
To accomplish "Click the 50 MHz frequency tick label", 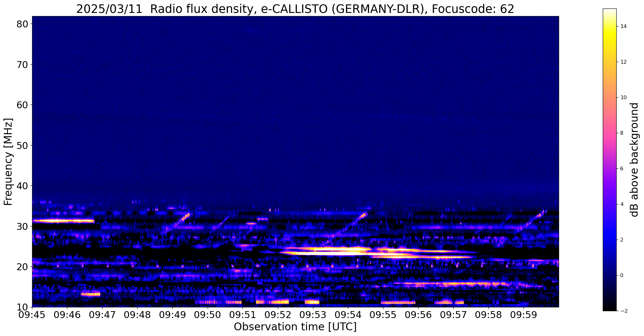I will coord(22,145).
